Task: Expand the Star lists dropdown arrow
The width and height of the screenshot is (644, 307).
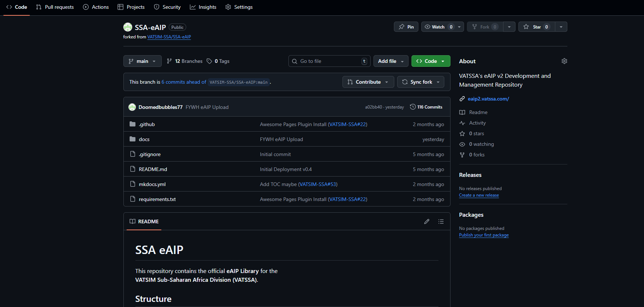Action: pos(561,27)
